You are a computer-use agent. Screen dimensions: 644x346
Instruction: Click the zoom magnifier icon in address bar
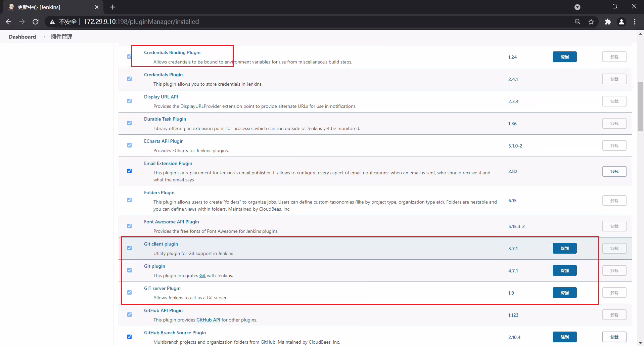tap(578, 22)
